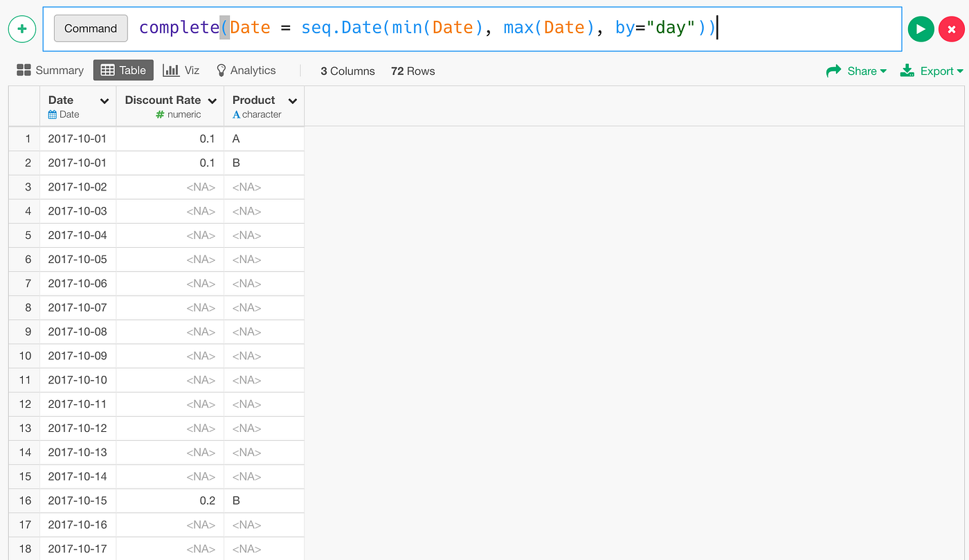Click the 3 Columns count label
This screenshot has height=560, width=969.
pyautogui.click(x=347, y=71)
